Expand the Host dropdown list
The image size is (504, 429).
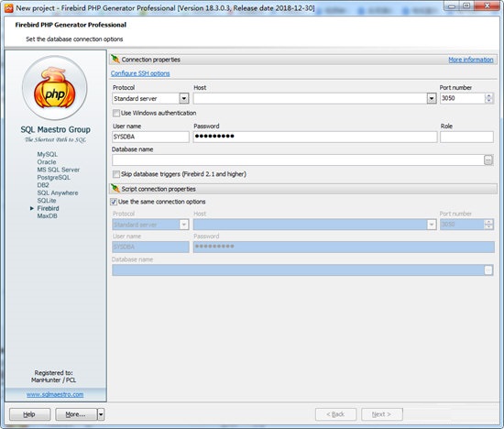point(432,98)
